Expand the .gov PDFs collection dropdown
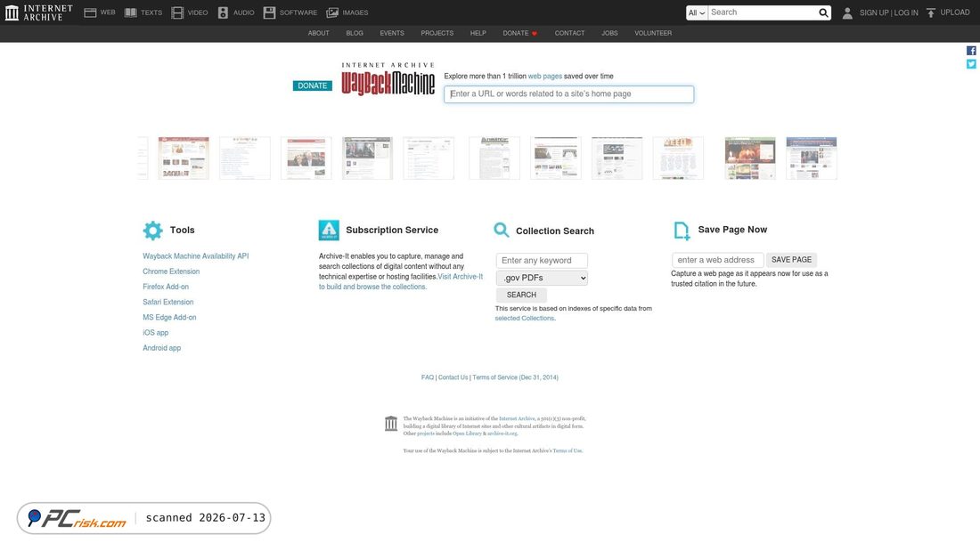 [x=542, y=278]
